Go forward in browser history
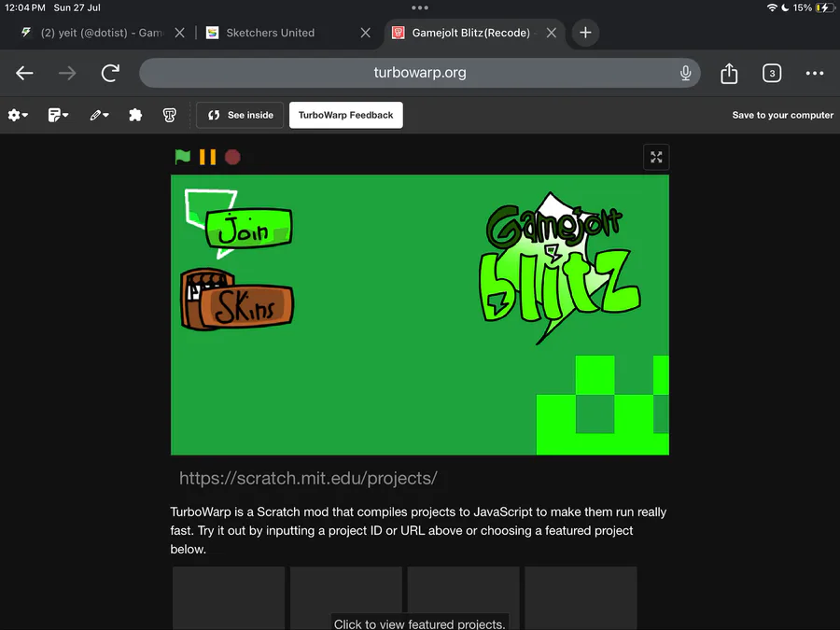The width and height of the screenshot is (840, 630). pos(67,73)
